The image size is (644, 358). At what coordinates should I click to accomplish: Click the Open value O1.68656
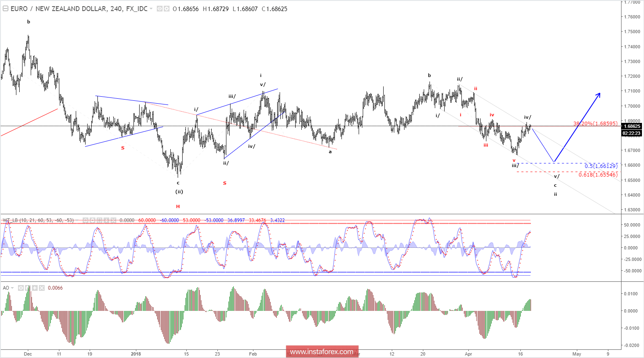click(x=186, y=9)
